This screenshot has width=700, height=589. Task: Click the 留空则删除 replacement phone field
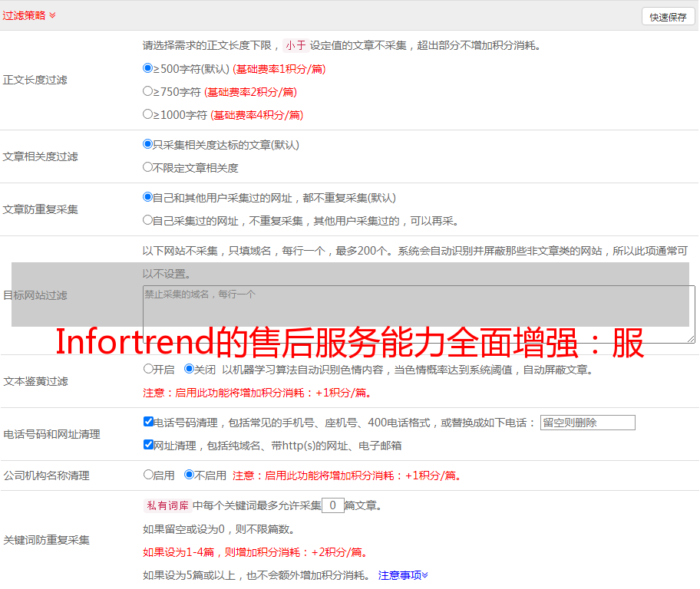click(x=587, y=423)
